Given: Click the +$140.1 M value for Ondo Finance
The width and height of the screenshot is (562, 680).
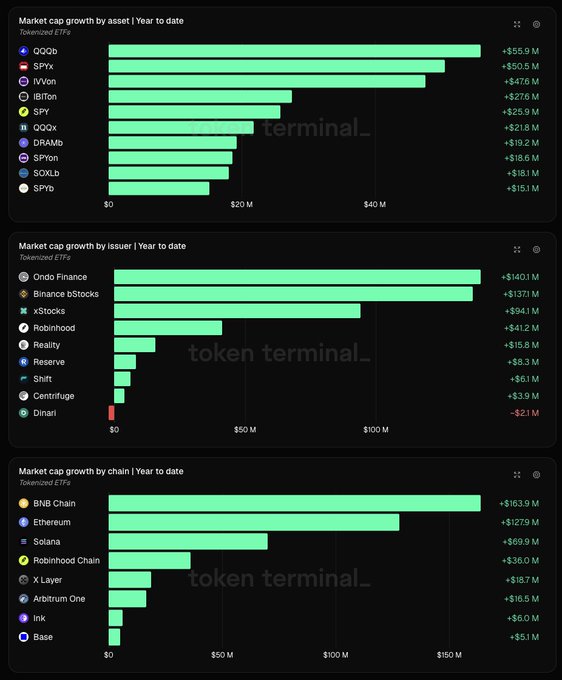Looking at the screenshot, I should click(x=520, y=277).
